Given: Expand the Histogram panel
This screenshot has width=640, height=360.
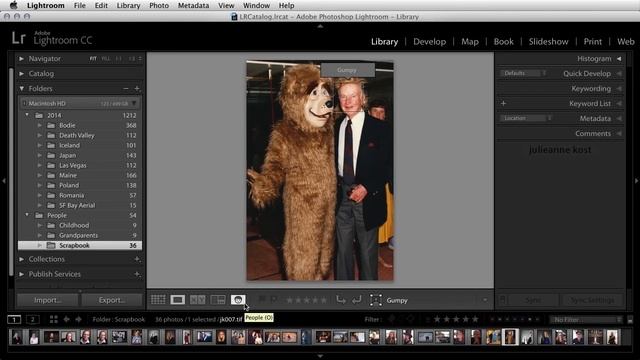Looking at the screenshot, I should [619, 59].
